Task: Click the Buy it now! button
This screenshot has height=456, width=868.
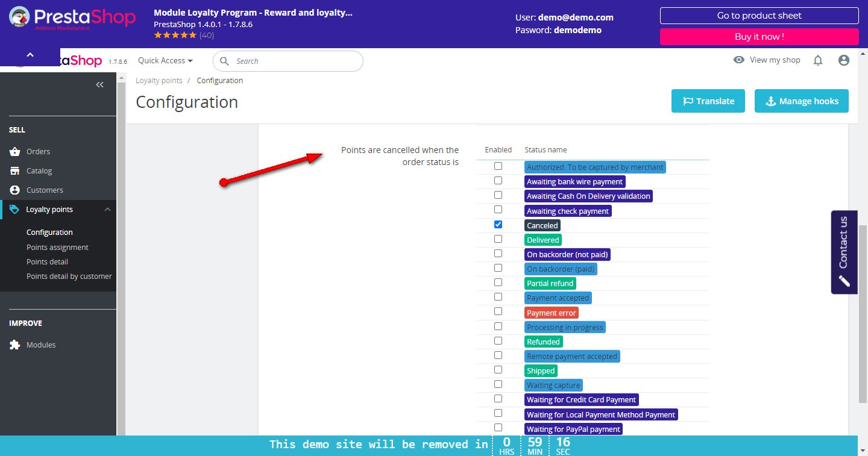Action: pos(759,37)
